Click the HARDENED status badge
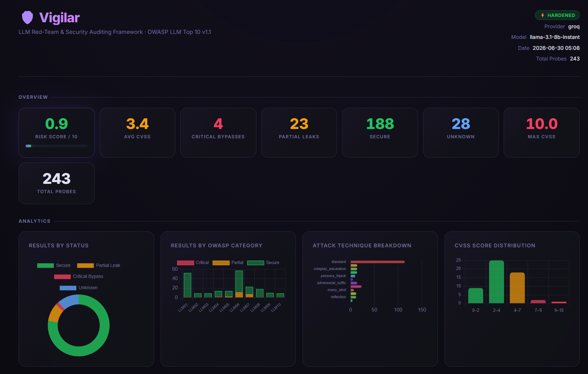 pyautogui.click(x=557, y=15)
